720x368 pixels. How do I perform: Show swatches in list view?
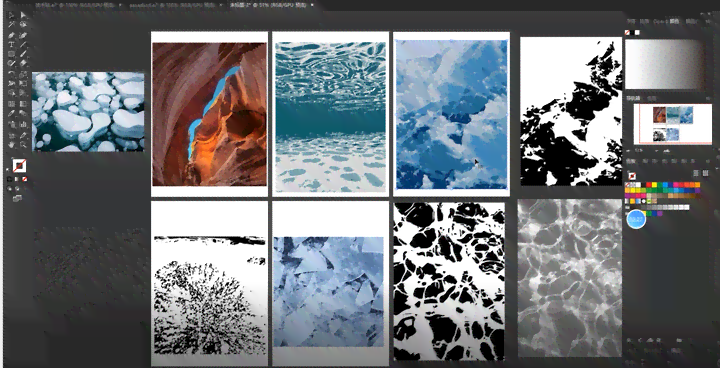[695, 173]
